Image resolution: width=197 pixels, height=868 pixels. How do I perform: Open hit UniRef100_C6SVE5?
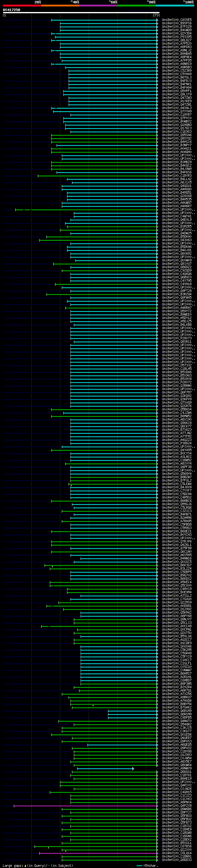[177, 20]
